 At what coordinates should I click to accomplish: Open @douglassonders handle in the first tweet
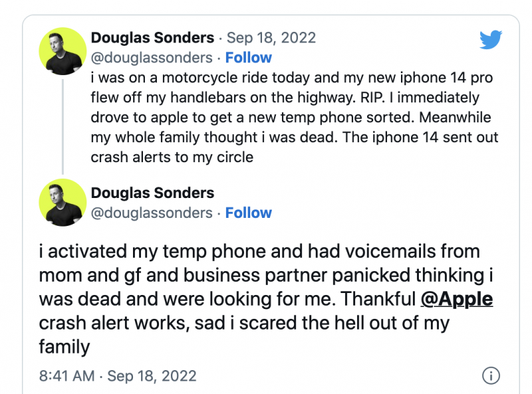coord(152,58)
